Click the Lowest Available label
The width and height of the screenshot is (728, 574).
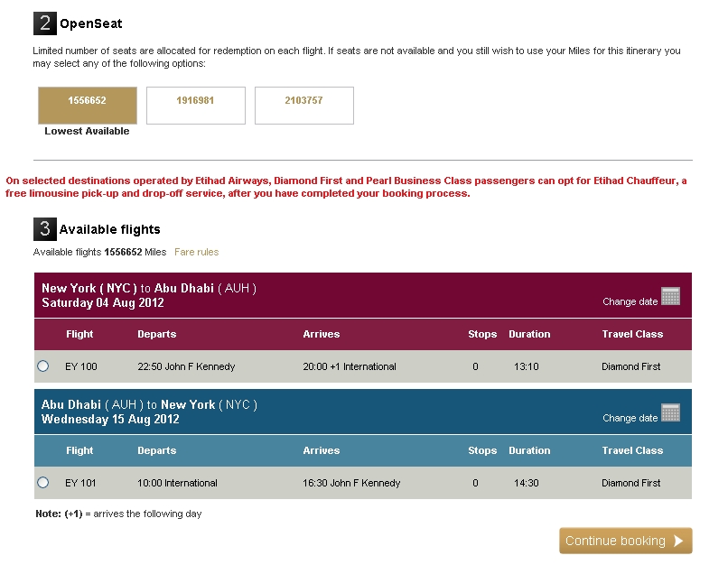click(87, 131)
